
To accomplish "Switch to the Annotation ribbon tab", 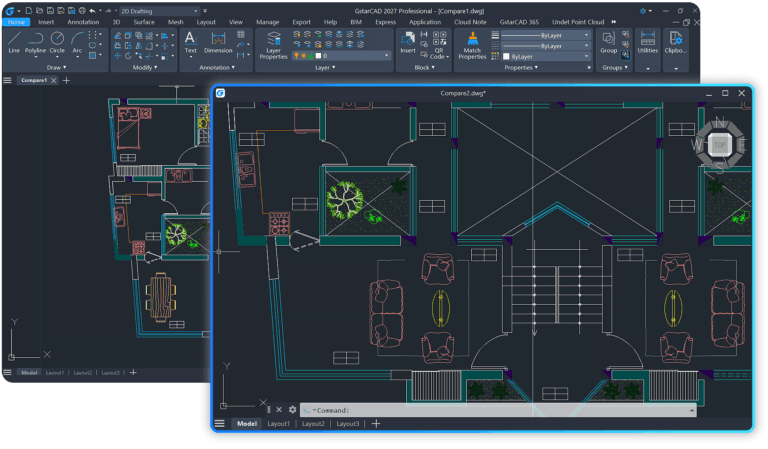I will (x=83, y=22).
